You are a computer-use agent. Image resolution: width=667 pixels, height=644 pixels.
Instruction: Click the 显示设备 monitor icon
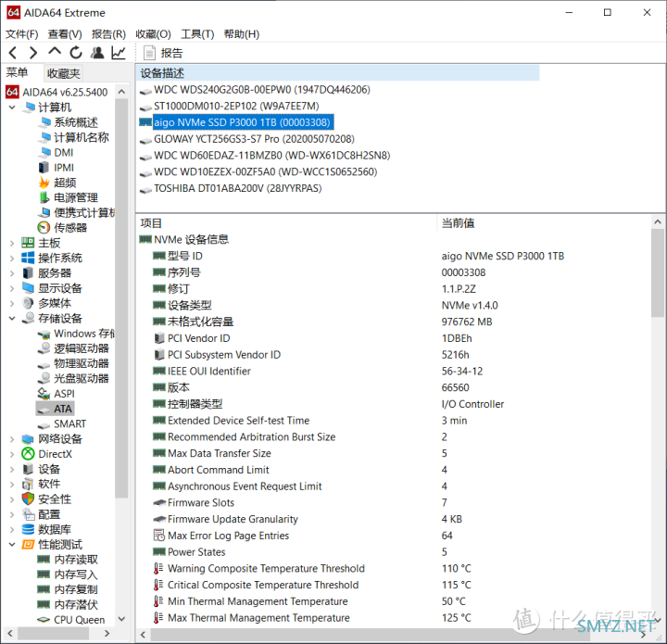[28, 288]
